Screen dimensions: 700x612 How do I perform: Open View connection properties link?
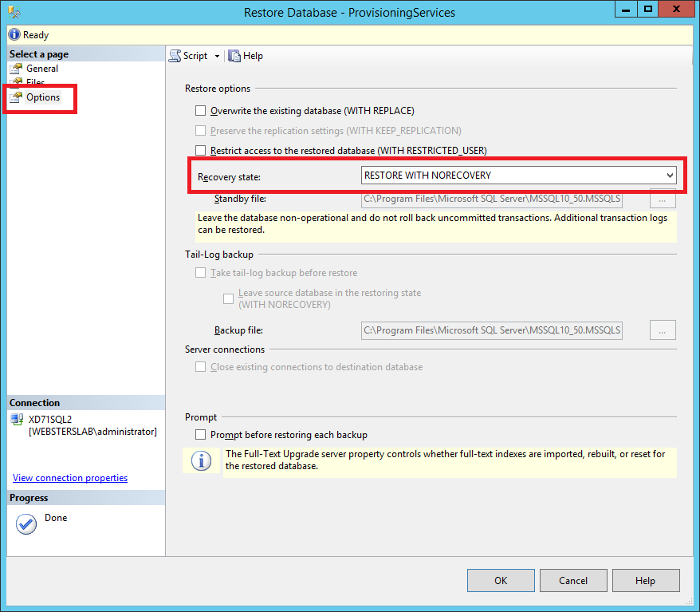[70, 478]
